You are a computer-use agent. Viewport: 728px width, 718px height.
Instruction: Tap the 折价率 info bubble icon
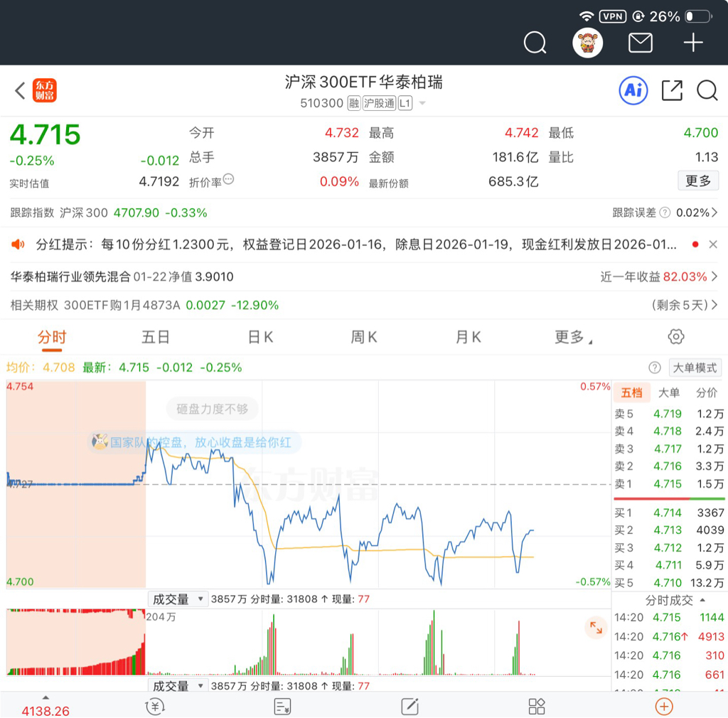228,178
